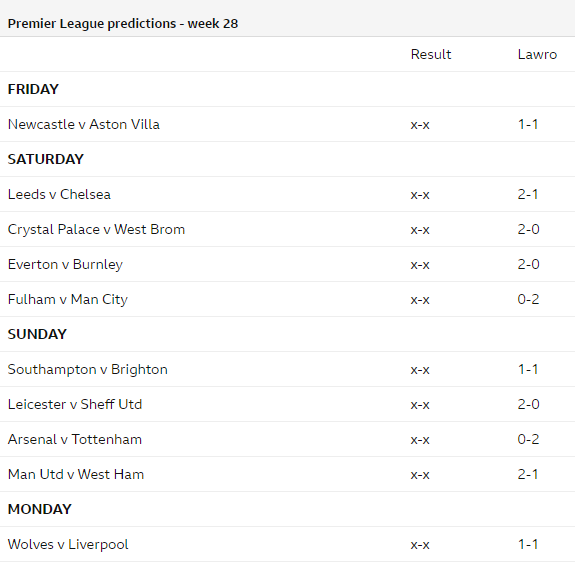The height and width of the screenshot is (562, 575).
Task: Select the Crystal Palace v West Brom row
Action: coord(288,229)
